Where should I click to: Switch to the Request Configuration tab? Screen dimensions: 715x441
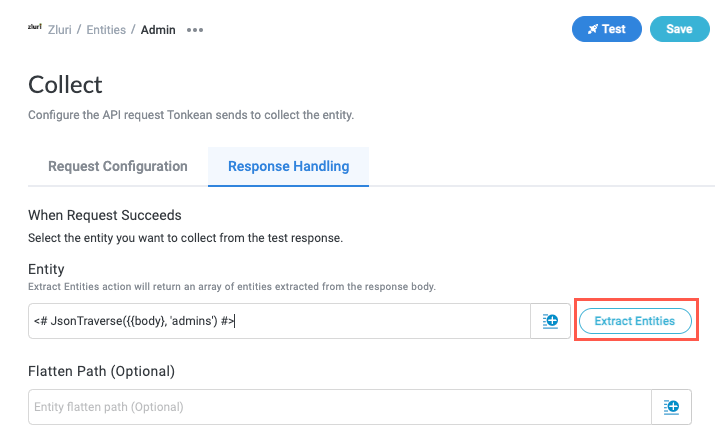(x=117, y=166)
